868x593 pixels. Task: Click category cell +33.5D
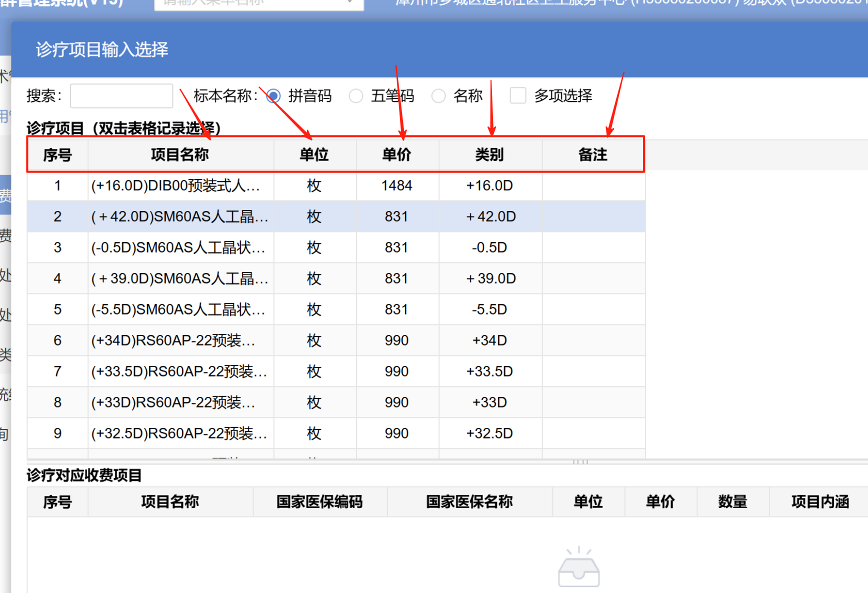(x=490, y=372)
